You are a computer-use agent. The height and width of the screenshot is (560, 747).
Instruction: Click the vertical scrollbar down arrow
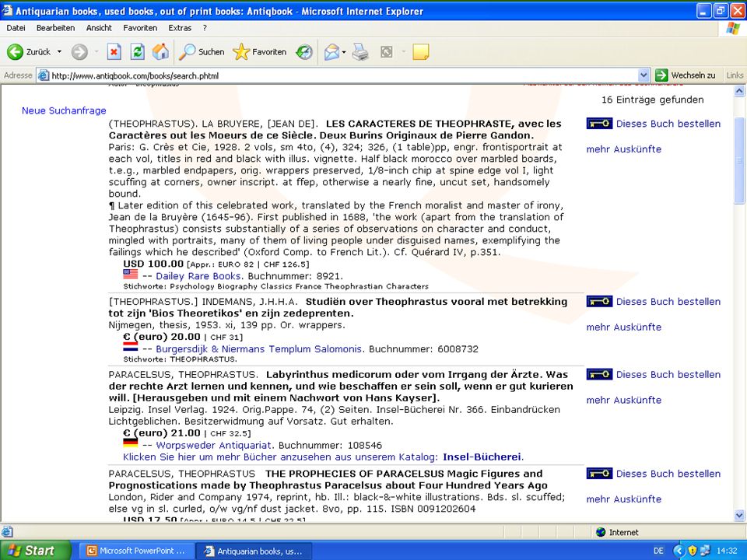pos(739,515)
